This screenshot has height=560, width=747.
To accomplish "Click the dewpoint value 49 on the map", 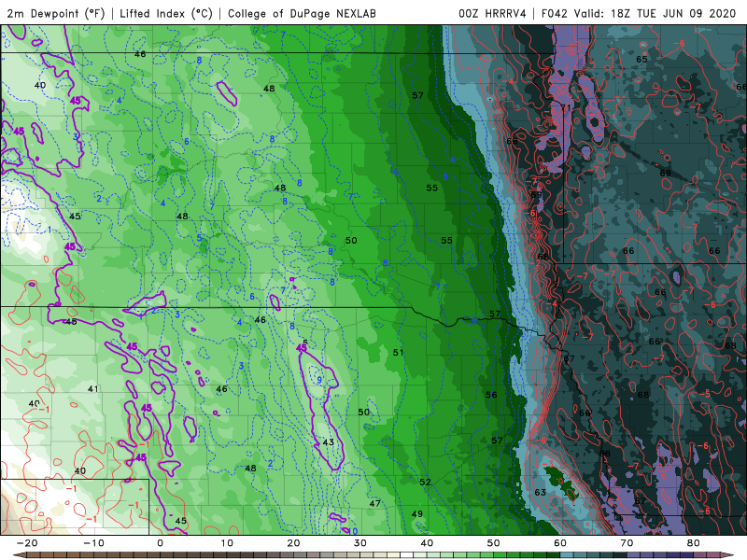I will coord(416,514).
